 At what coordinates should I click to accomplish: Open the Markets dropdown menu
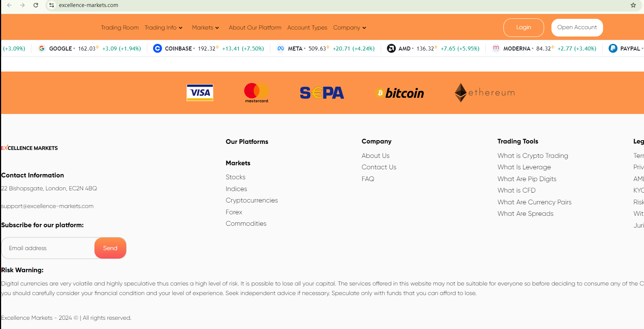(x=205, y=28)
